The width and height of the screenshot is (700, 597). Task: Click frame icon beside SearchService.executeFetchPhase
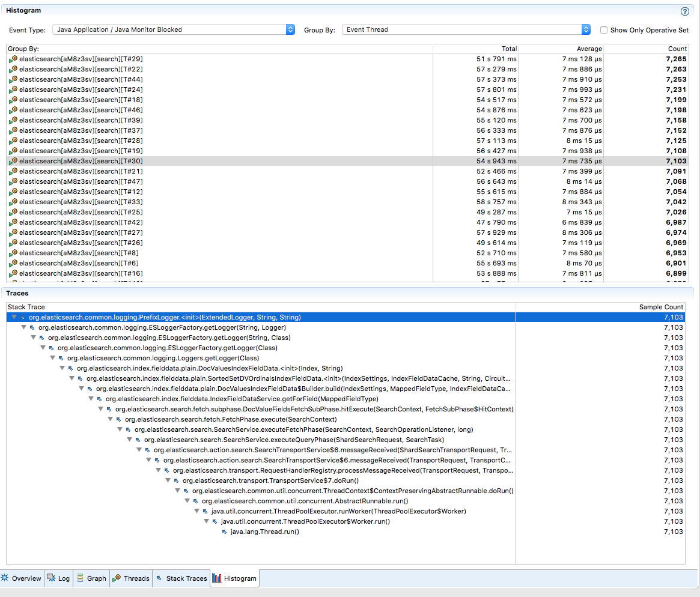pyautogui.click(x=129, y=429)
